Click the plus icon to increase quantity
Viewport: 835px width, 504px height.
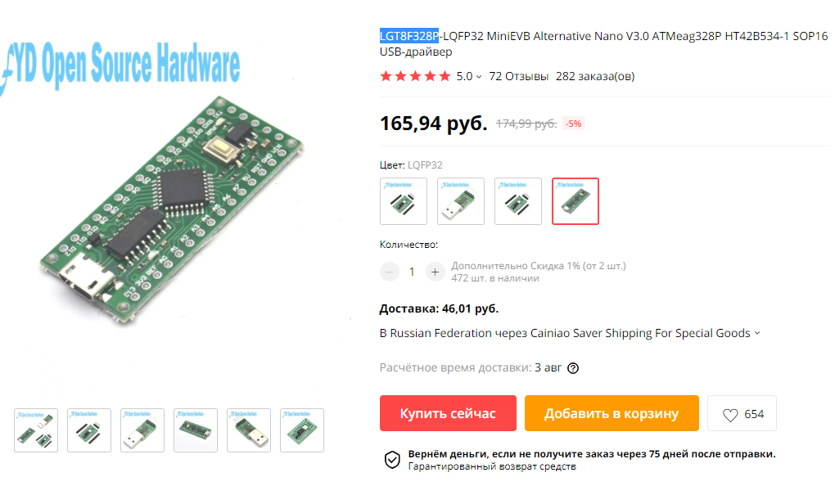click(435, 272)
